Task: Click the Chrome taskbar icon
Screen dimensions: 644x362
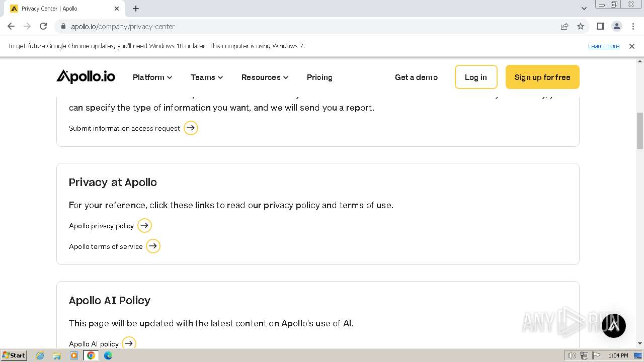Action: point(91,355)
